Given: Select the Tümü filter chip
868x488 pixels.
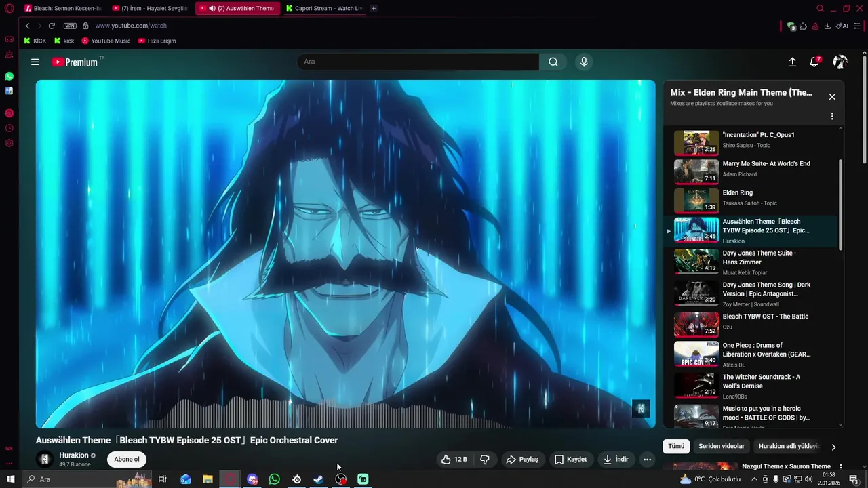Looking at the screenshot, I should tap(676, 446).
